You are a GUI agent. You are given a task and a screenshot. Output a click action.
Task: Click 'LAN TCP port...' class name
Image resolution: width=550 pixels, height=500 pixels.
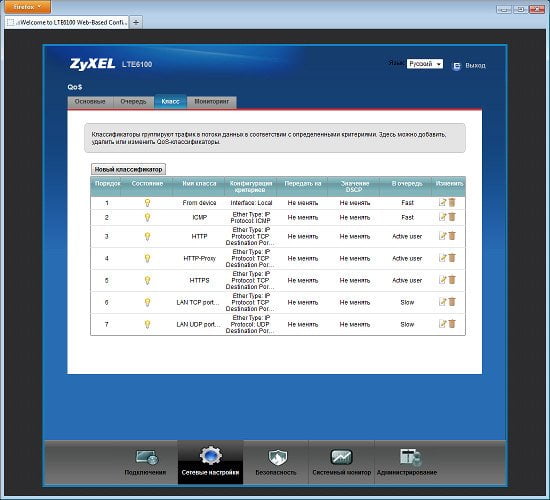tap(198, 302)
